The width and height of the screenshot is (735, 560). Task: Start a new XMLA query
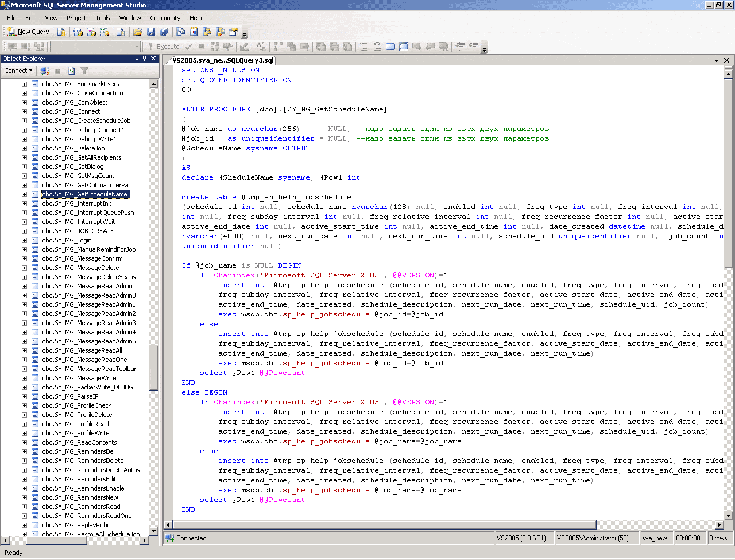coord(105,32)
